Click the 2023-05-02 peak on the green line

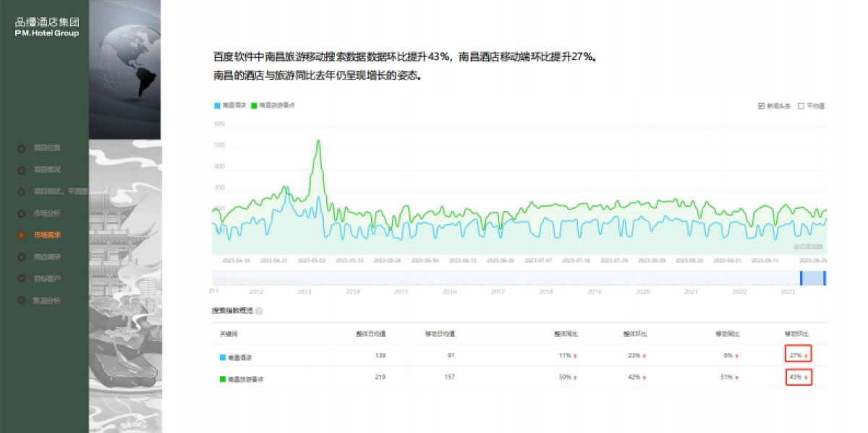tap(318, 141)
